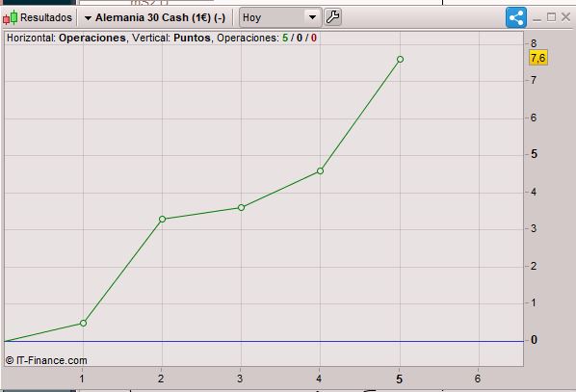Open the Hoy period dropdown
The height and width of the screenshot is (392, 576).
[x=280, y=17]
